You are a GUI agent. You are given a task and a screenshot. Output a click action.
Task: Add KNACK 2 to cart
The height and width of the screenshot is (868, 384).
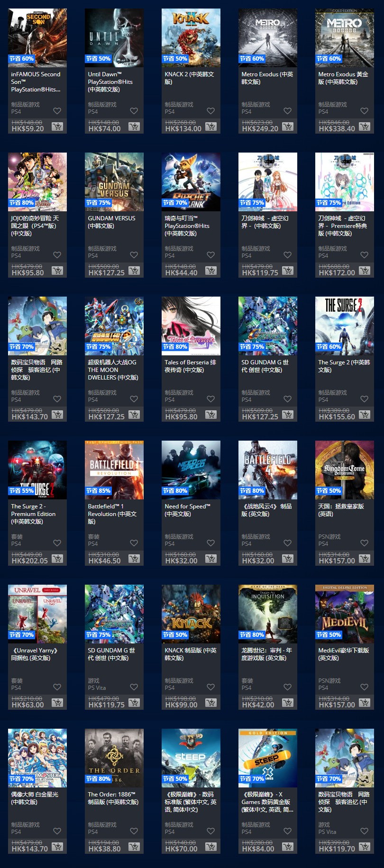[211, 127]
